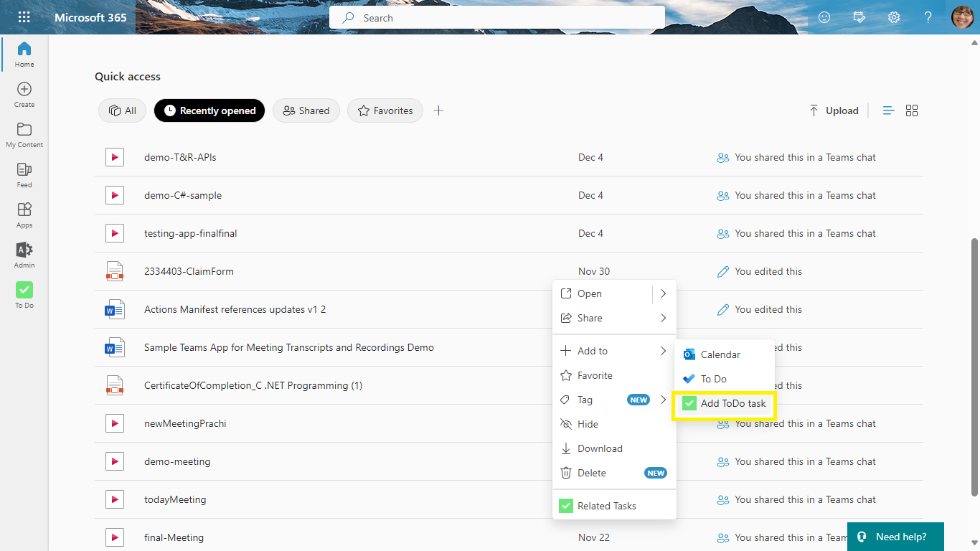Expand the Tag submenu arrow
980x551 pixels.
point(664,400)
